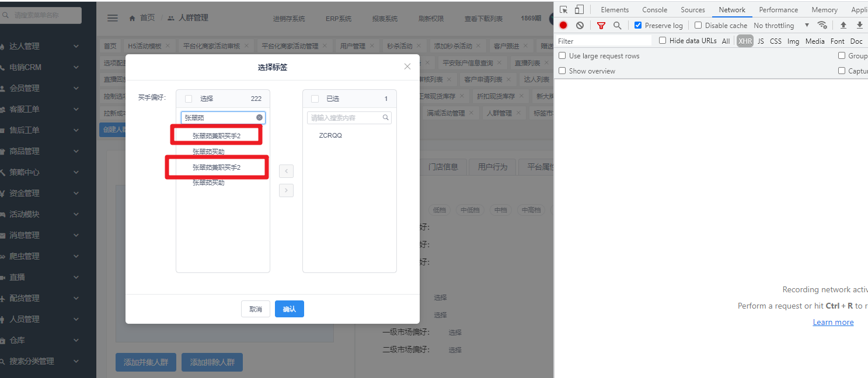Uncheck Preserve log checkbox
Screen dimensions: 868x378
638,25
